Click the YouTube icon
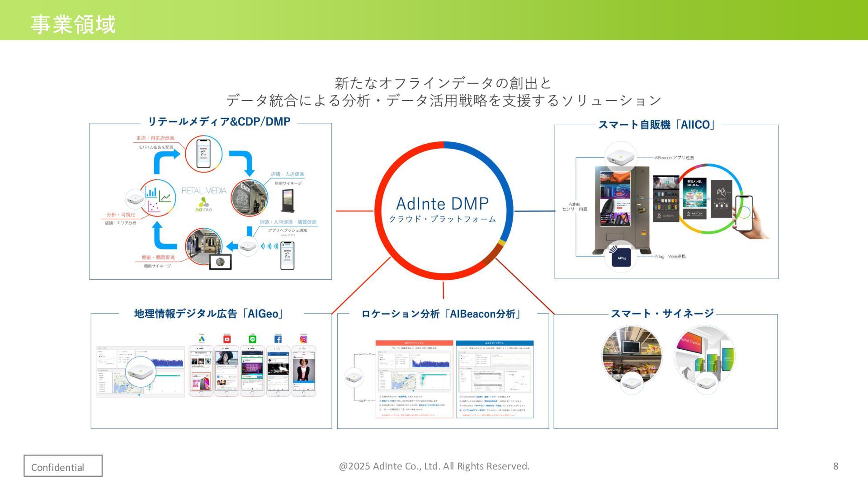 [x=227, y=339]
